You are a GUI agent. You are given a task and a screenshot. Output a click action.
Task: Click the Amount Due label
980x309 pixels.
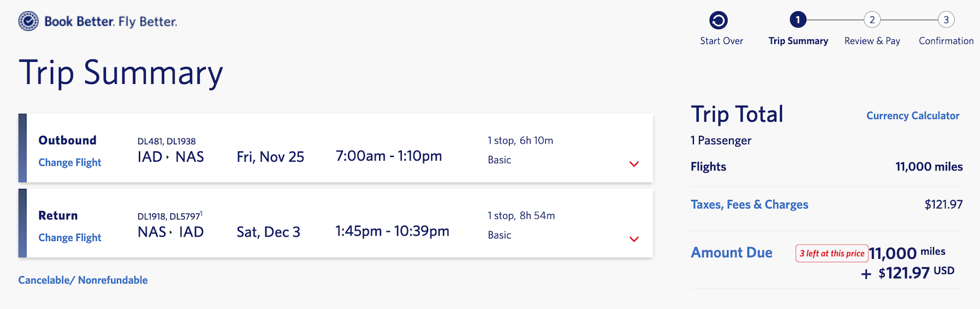coord(731,253)
